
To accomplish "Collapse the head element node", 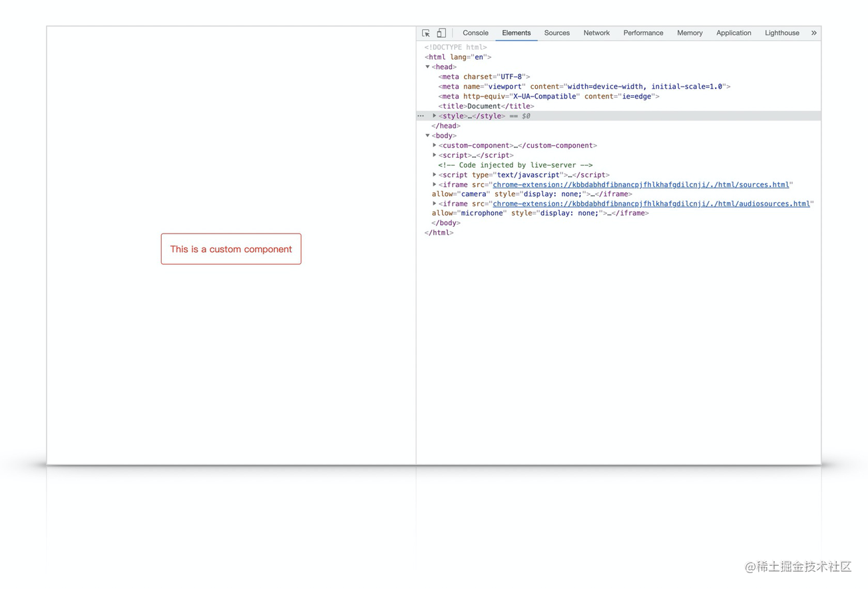I will [x=428, y=67].
